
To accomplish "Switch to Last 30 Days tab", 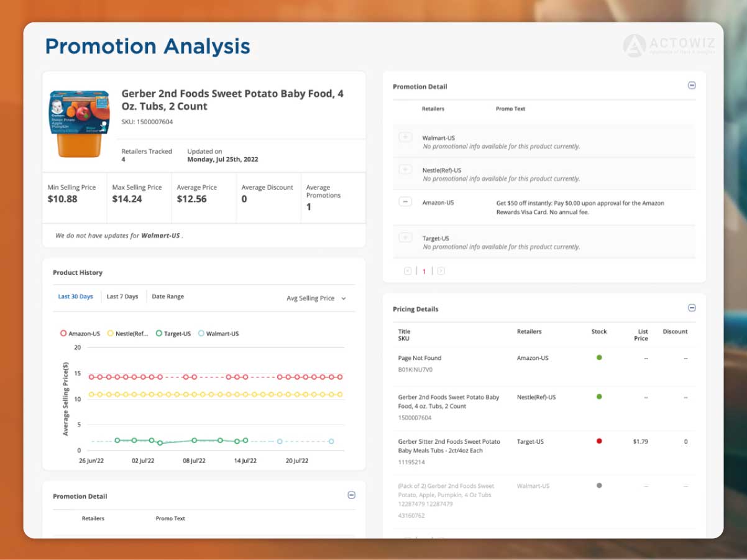I will (75, 296).
